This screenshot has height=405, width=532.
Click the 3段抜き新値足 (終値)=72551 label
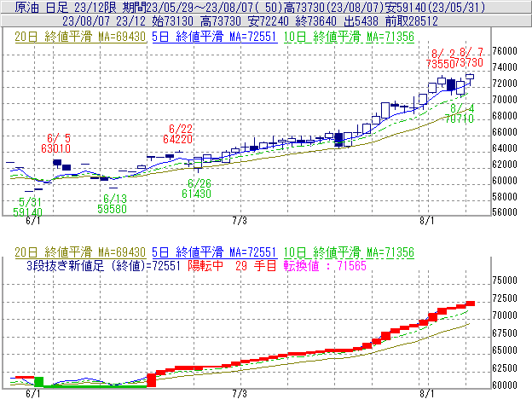103,265
